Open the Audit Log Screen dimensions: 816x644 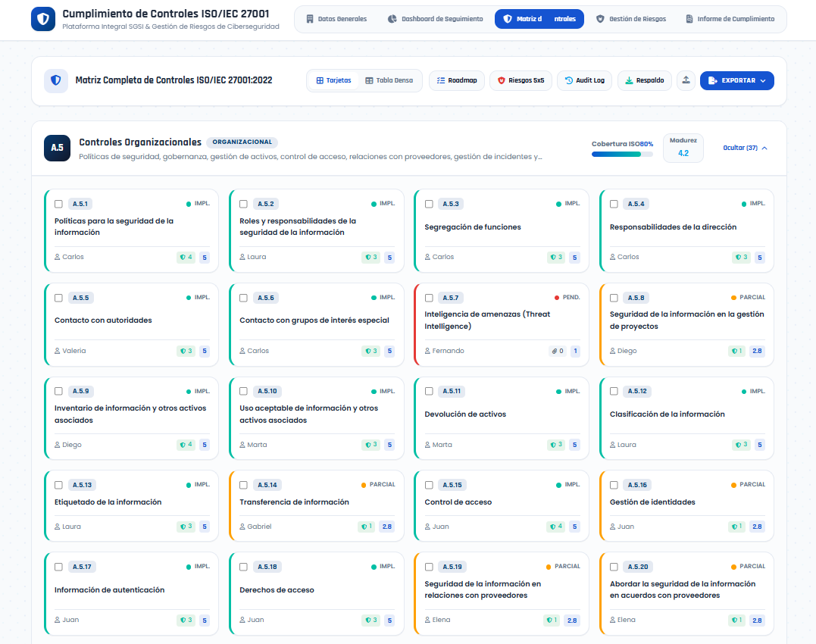pyautogui.click(x=584, y=80)
